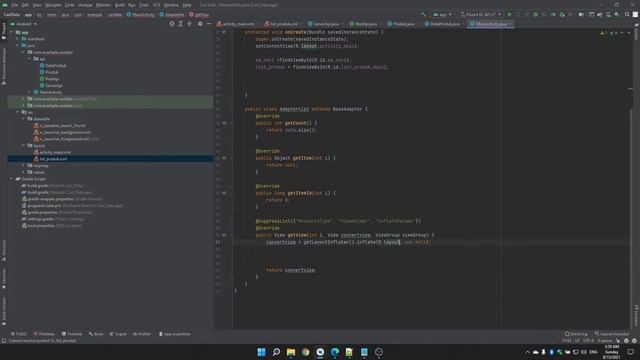Collapse the Gradle Scripts node

(11, 179)
